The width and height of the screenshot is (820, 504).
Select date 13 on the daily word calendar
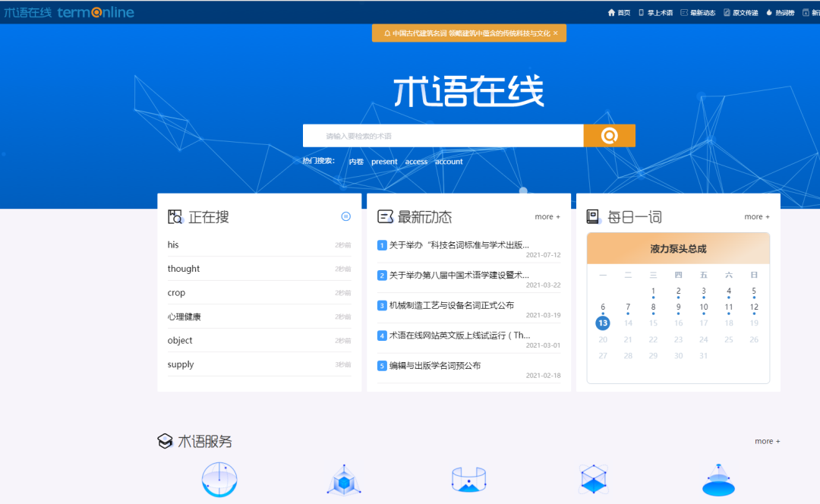coord(603,323)
